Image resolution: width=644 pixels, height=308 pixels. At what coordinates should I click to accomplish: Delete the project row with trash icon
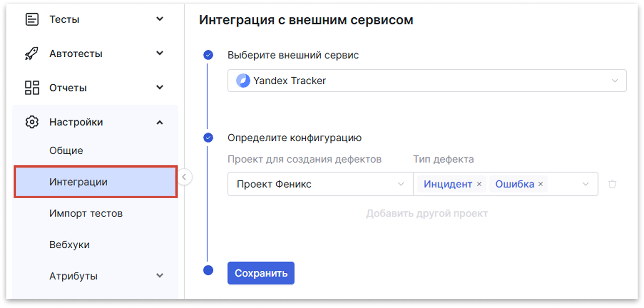[x=612, y=184]
